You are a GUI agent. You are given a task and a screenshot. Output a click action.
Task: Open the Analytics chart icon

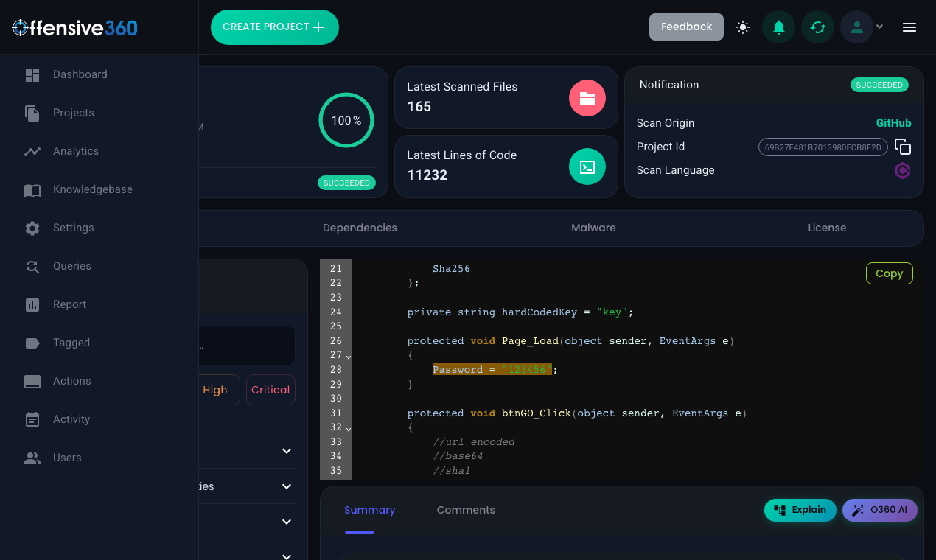32,151
